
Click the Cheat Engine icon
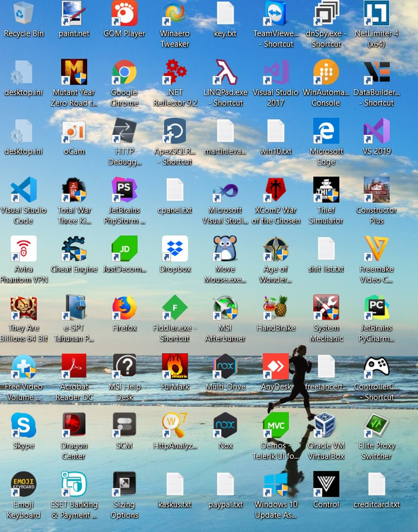click(74, 249)
